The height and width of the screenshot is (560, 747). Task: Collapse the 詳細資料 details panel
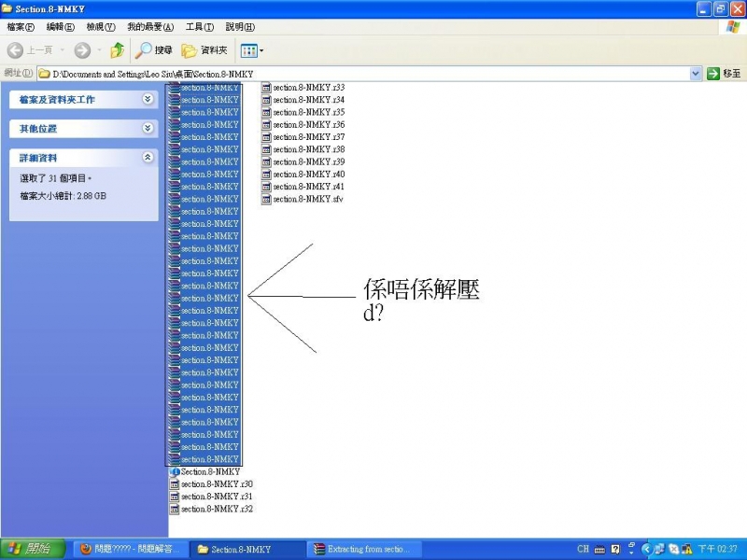click(148, 157)
